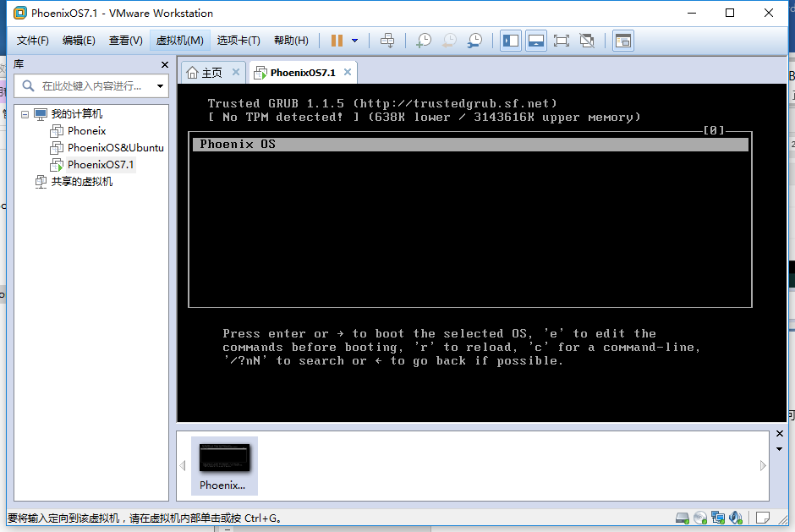Viewport: 795px width, 532px height.
Task: Take a snapshot of this virtual machine
Action: (x=424, y=41)
